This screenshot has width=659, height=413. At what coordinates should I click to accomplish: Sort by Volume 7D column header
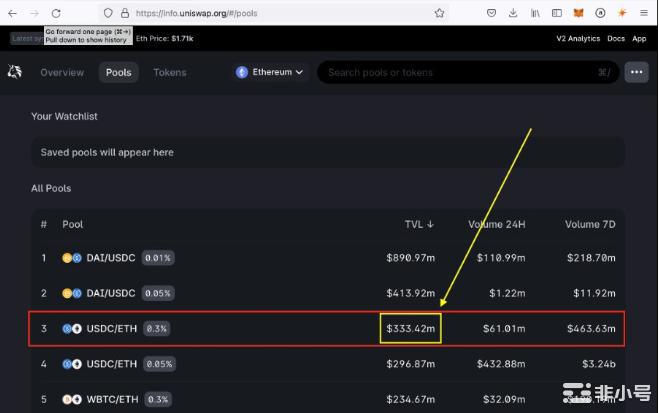pyautogui.click(x=591, y=224)
